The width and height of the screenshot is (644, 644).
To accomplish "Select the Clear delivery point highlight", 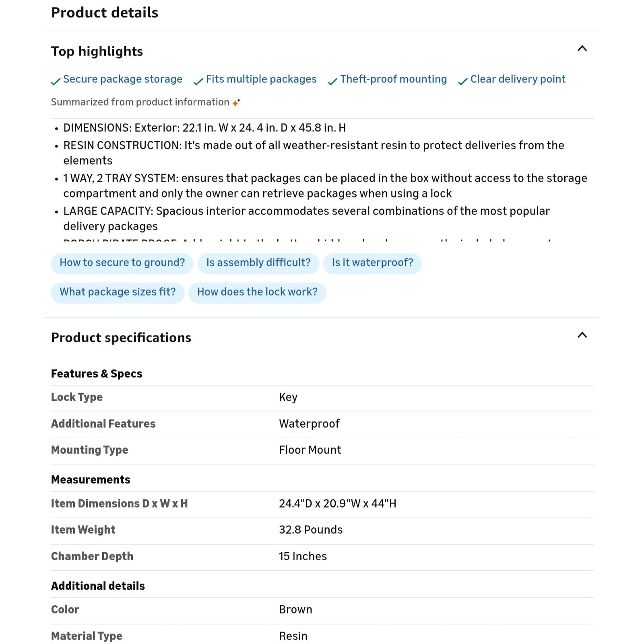I will pyautogui.click(x=518, y=79).
